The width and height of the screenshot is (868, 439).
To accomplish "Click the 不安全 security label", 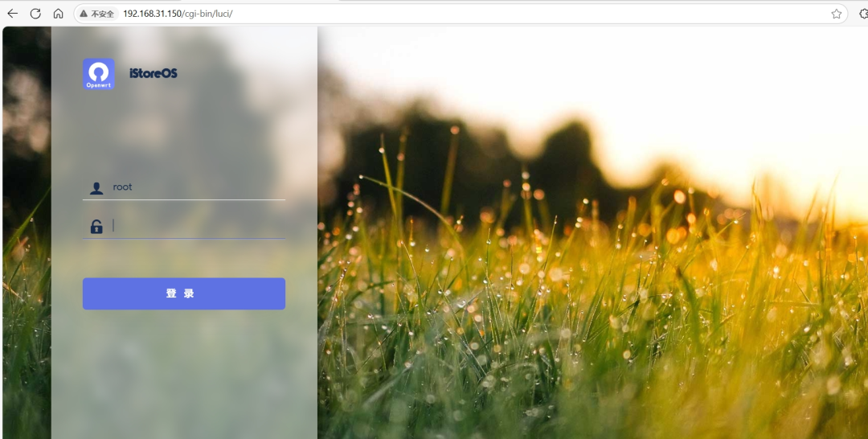I will pyautogui.click(x=102, y=14).
